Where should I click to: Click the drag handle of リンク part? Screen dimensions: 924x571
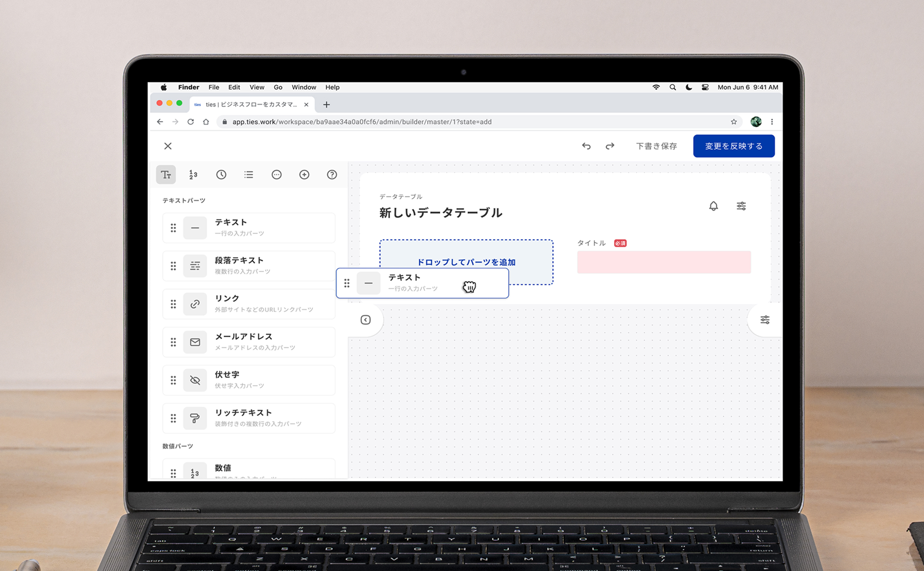pos(173,304)
